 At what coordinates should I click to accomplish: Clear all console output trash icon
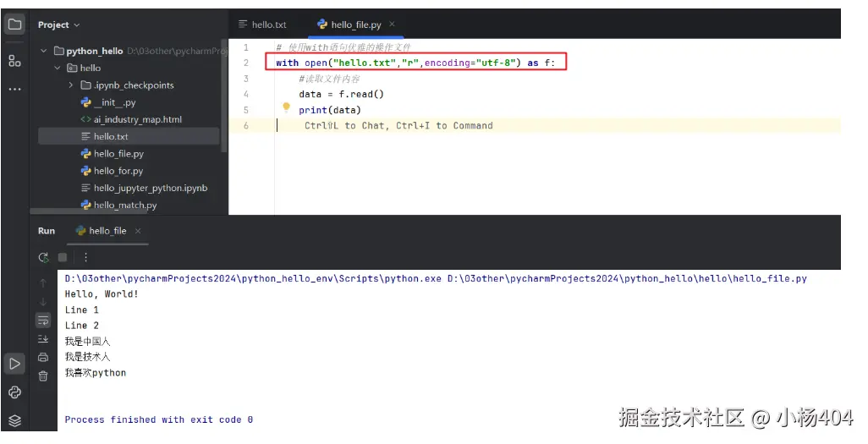coord(43,376)
